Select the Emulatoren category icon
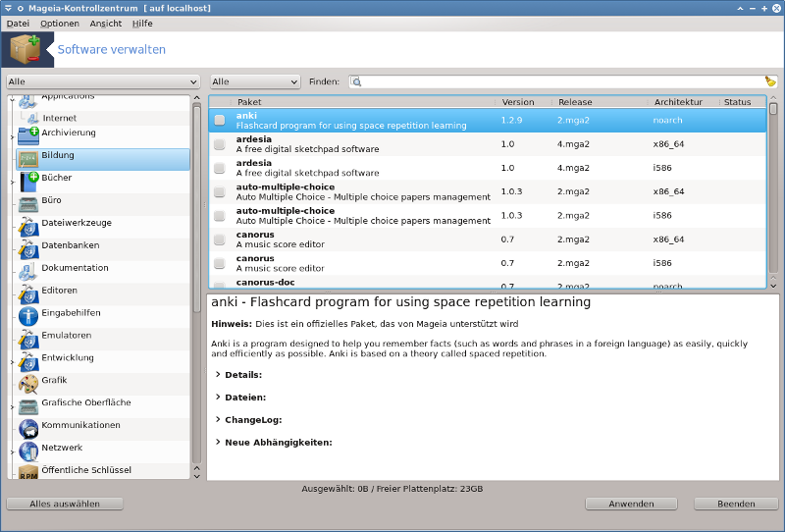 coord(28,340)
